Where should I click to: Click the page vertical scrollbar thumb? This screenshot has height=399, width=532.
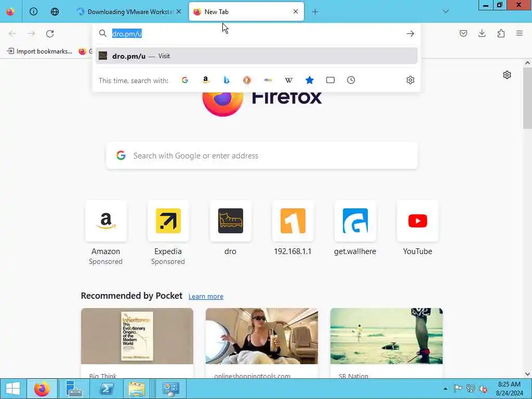click(x=527, y=98)
